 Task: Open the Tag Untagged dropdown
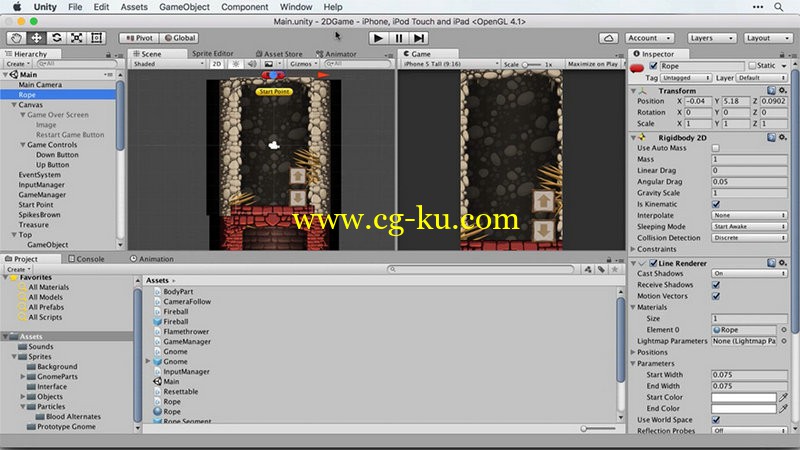686,78
